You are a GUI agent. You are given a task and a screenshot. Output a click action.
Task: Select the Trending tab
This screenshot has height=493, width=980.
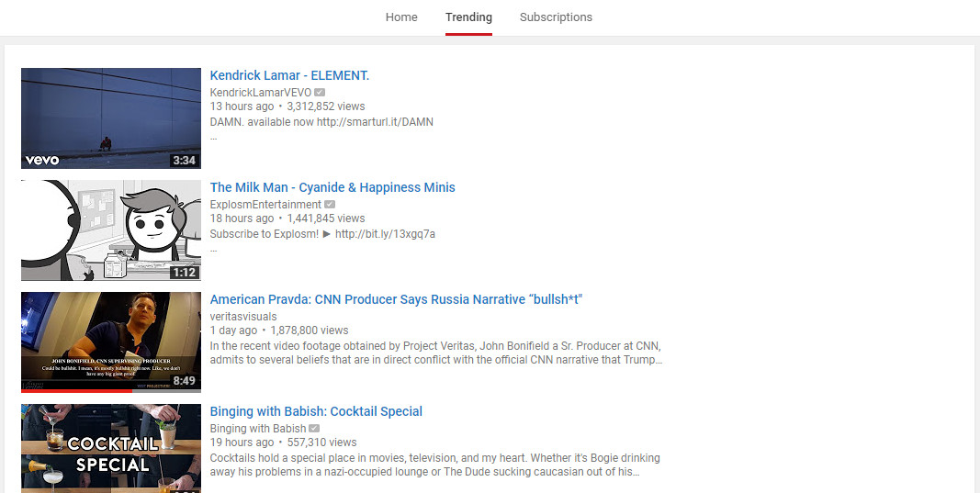[468, 17]
